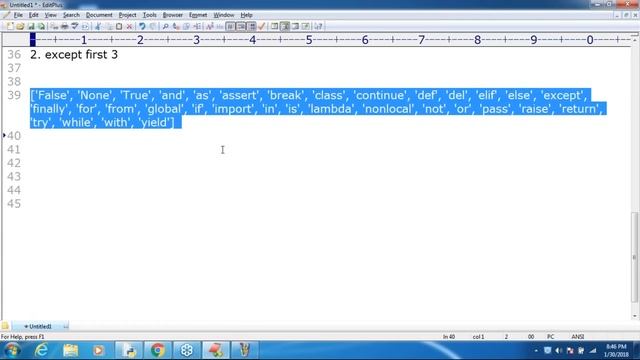Click the blue Undo arrow icon
The height and width of the screenshot is (360, 640).
coord(142,27)
